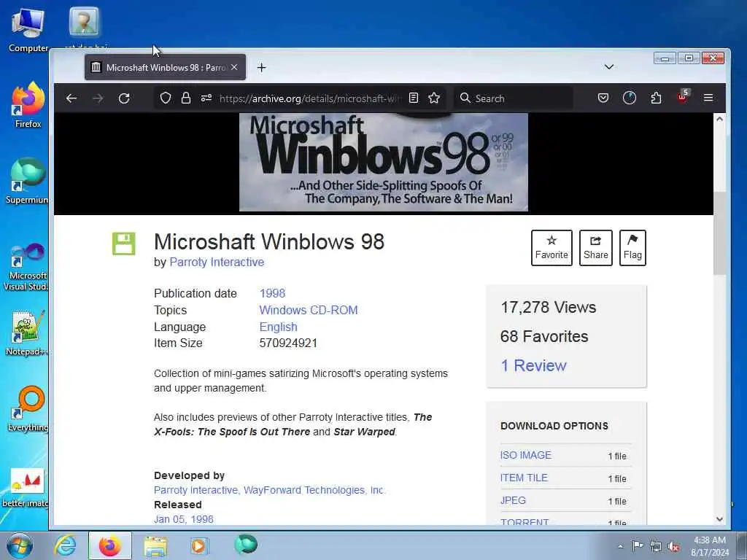Open the network tray icon
This screenshot has height=560, width=747.
pyautogui.click(x=656, y=546)
